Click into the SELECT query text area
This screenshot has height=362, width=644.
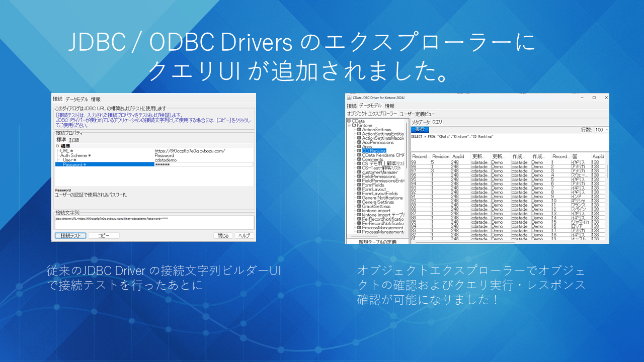point(510,143)
